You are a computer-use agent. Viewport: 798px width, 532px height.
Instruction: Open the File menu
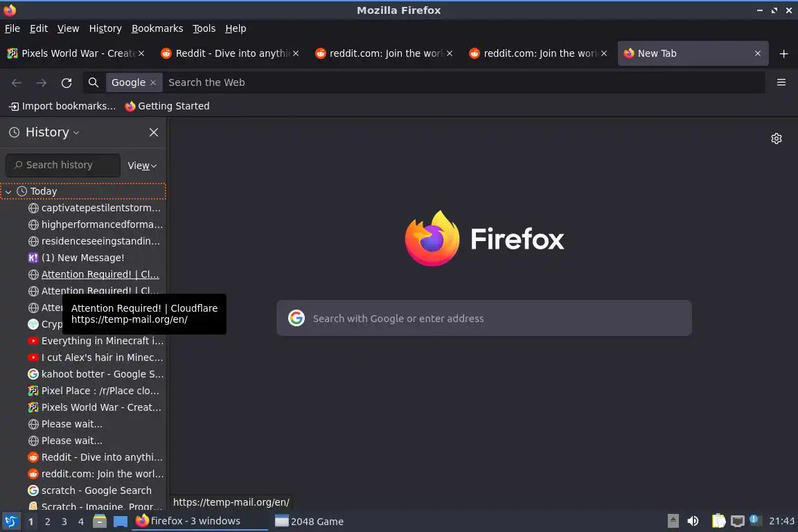[12, 28]
